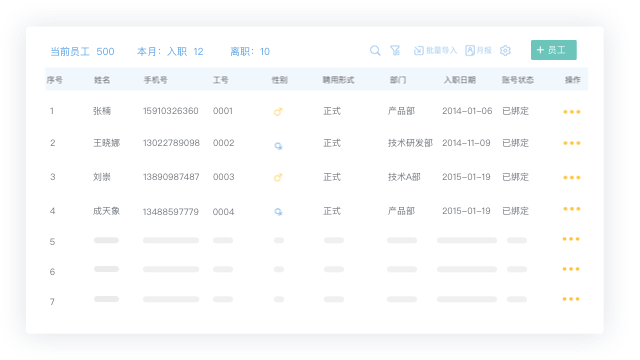Click the 性别 column header
Image resolution: width=640 pixels, height=360 pixels.
280,80
